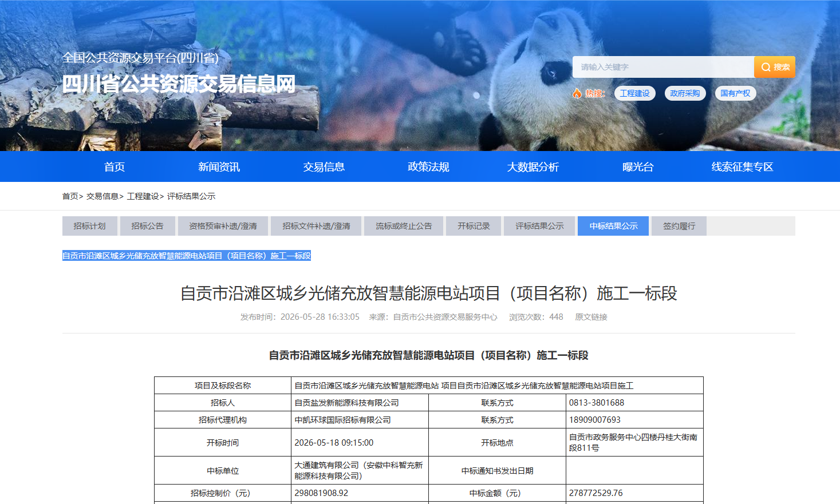Viewport: 840px width, 504px height.
Task: Click the orange 搜索 search button
Action: tap(774, 67)
